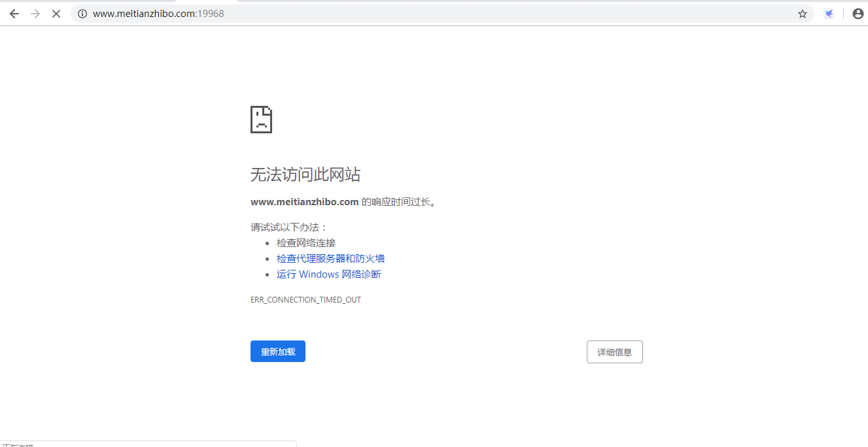This screenshot has width=868, height=447.
Task: Click the forward navigation arrow
Action: pyautogui.click(x=35, y=14)
